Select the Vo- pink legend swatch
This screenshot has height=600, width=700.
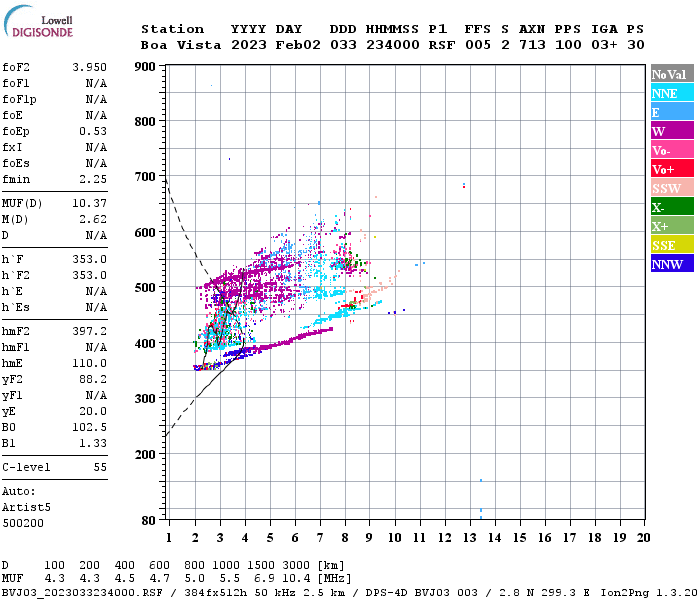tap(672, 150)
